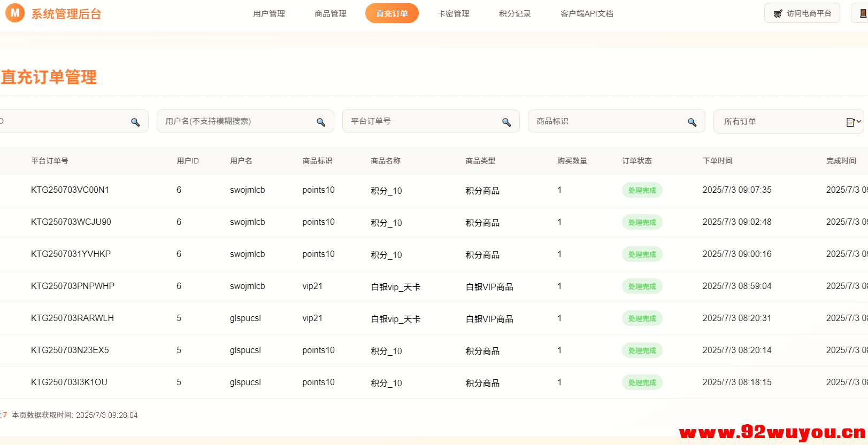Click magnifier icon in leftmost search box
Viewport: 868px width, 445px height.
(x=135, y=122)
